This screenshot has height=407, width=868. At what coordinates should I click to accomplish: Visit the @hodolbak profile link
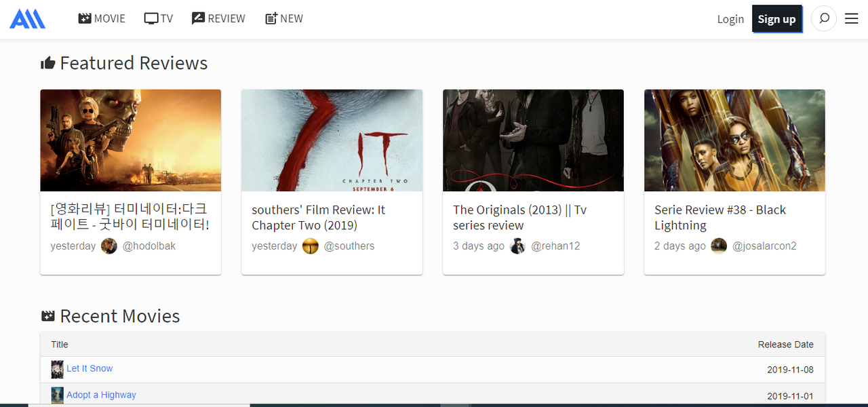coord(149,246)
